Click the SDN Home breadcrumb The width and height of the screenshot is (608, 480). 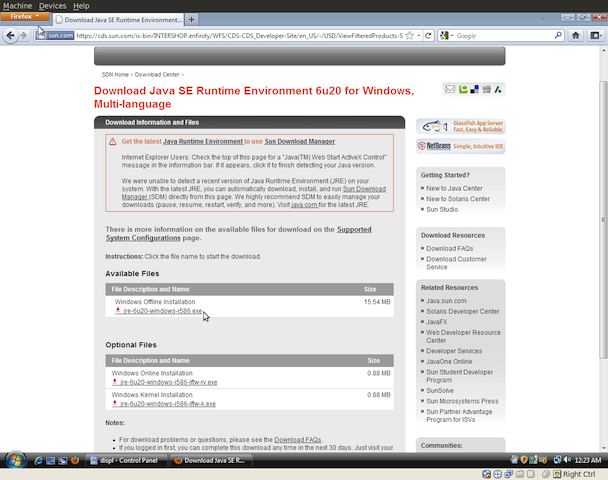coord(115,74)
